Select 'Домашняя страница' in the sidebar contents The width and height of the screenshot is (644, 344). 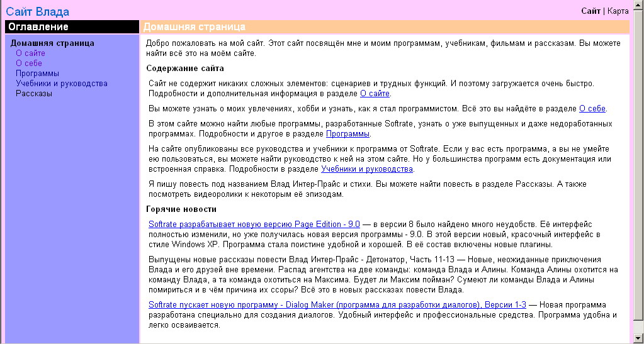52,43
